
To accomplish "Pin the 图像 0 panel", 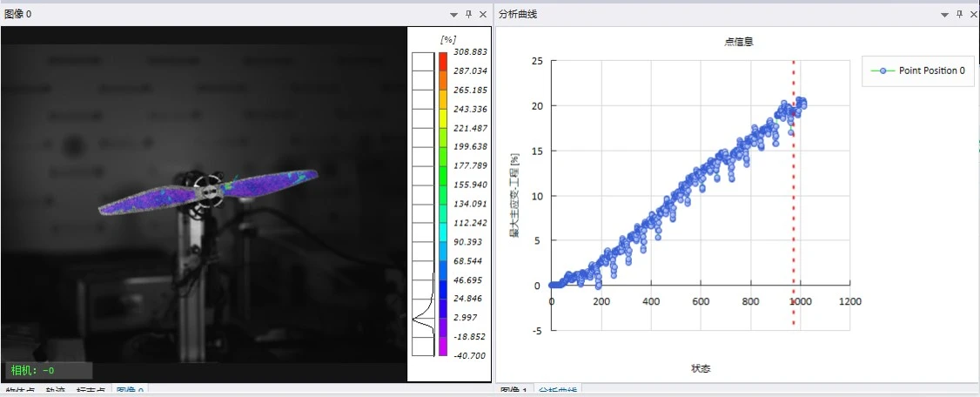I will pyautogui.click(x=469, y=15).
